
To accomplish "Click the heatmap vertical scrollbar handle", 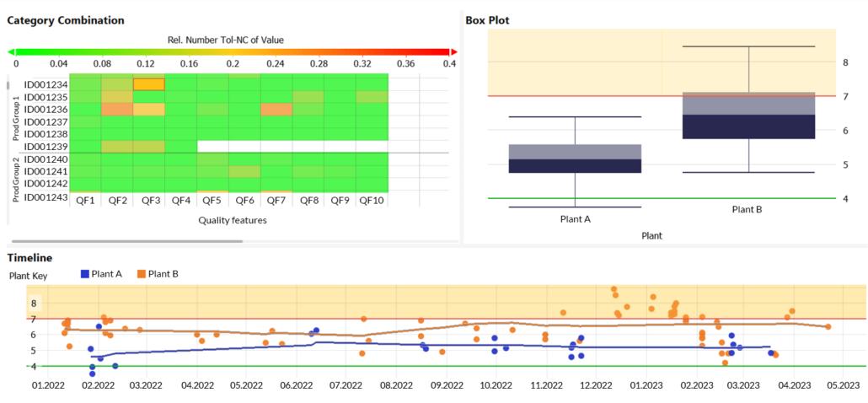I will (x=8, y=84).
